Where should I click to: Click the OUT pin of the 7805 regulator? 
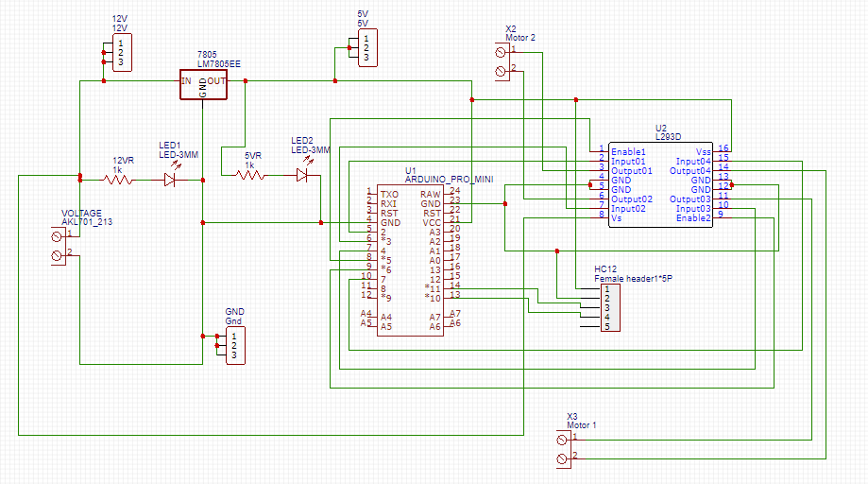pos(216,81)
